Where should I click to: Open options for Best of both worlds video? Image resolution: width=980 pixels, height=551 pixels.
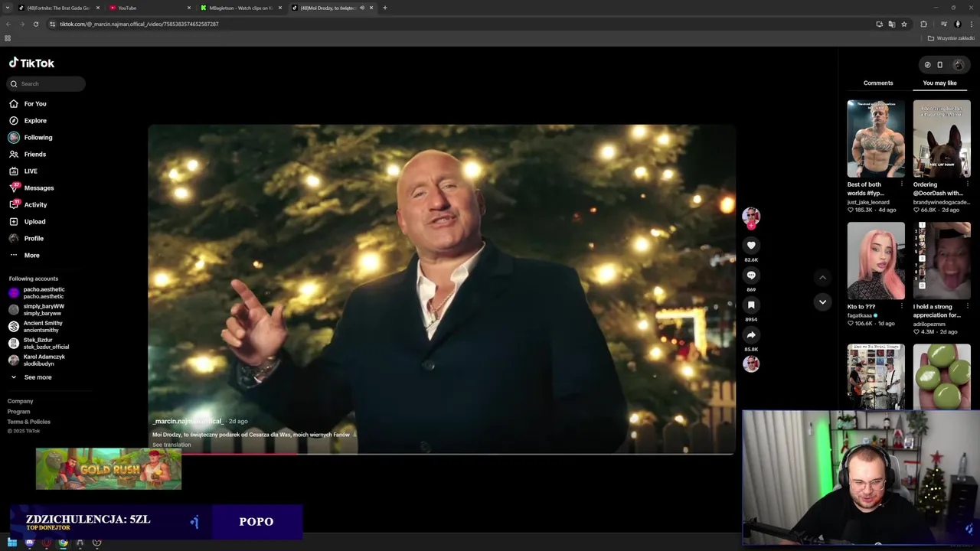(901, 184)
